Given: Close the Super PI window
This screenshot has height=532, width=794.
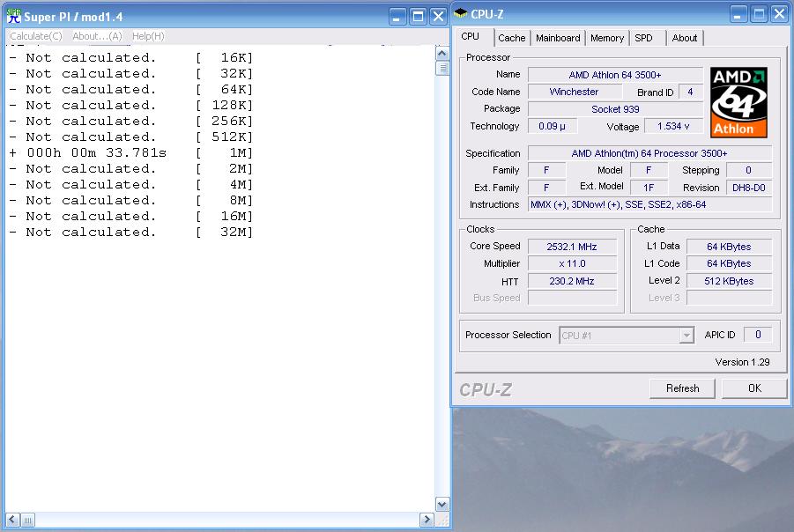Looking at the screenshot, I should tap(438, 17).
